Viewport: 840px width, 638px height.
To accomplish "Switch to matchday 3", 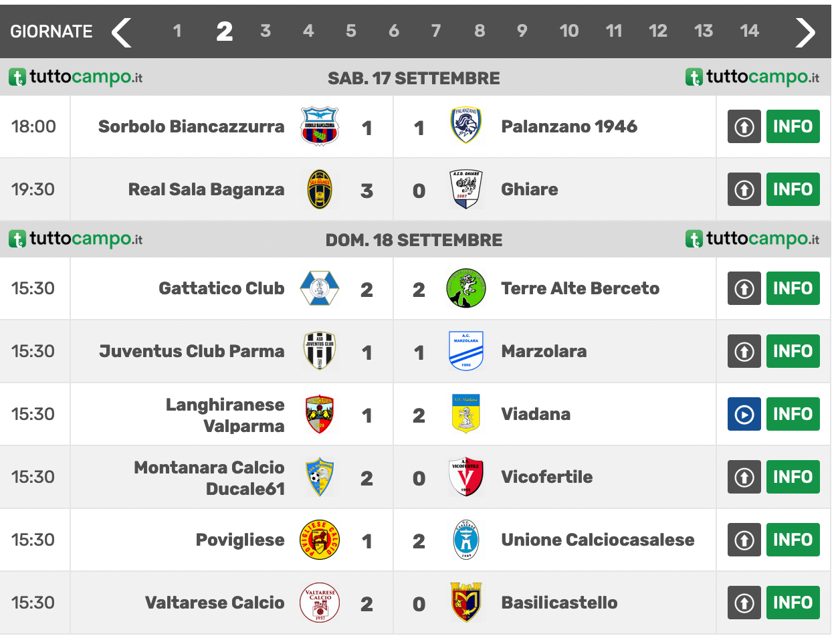I will point(266,31).
